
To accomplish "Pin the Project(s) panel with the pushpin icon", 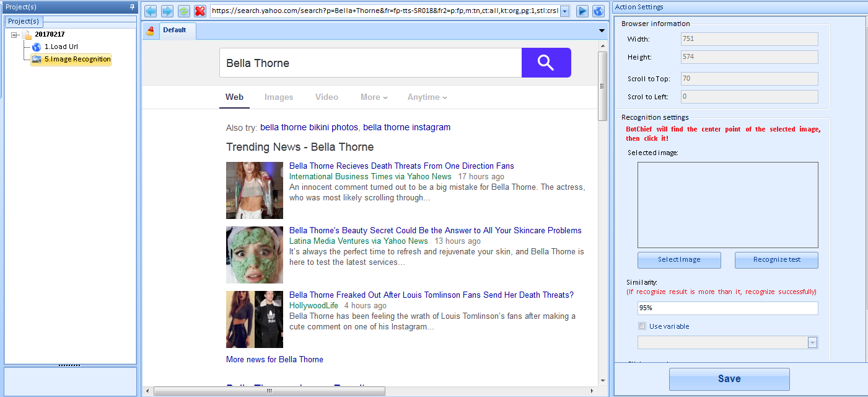I will [x=132, y=7].
